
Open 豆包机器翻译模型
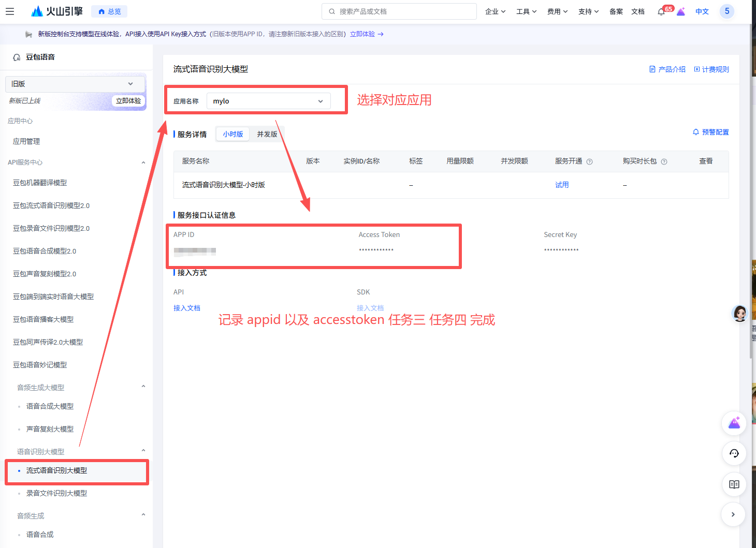click(x=40, y=183)
